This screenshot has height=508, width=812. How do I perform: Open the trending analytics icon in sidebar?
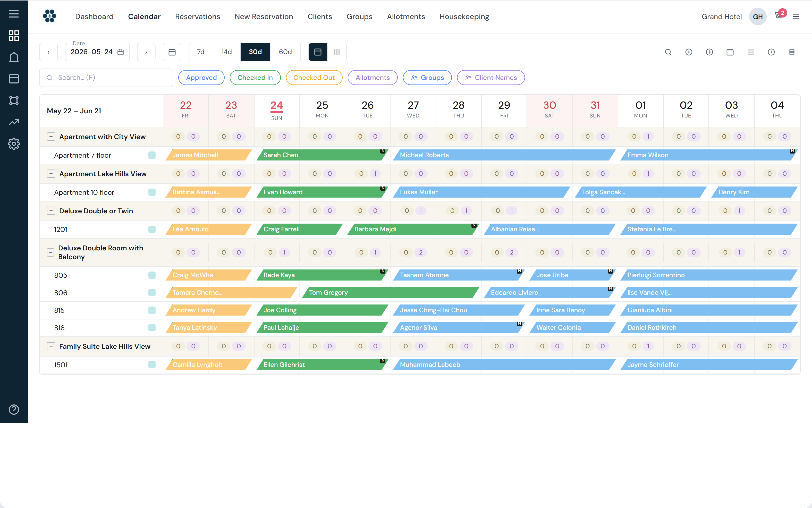pyautogui.click(x=14, y=122)
